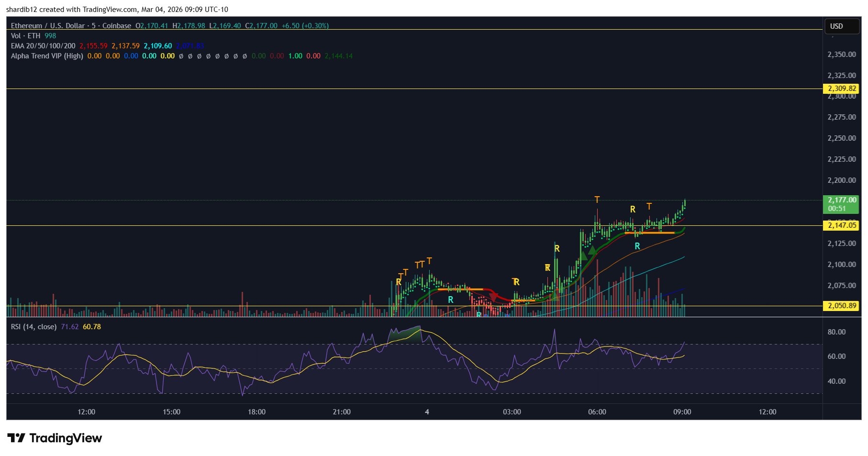The width and height of the screenshot is (868, 456).
Task: Select the RSI (14, close) indicator legend
Action: click(33, 327)
